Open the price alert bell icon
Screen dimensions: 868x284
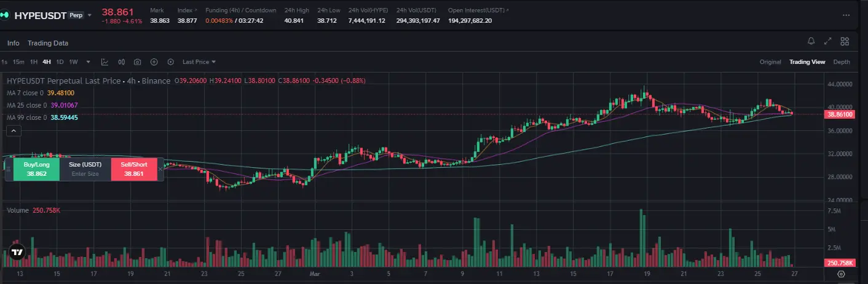[x=811, y=41]
